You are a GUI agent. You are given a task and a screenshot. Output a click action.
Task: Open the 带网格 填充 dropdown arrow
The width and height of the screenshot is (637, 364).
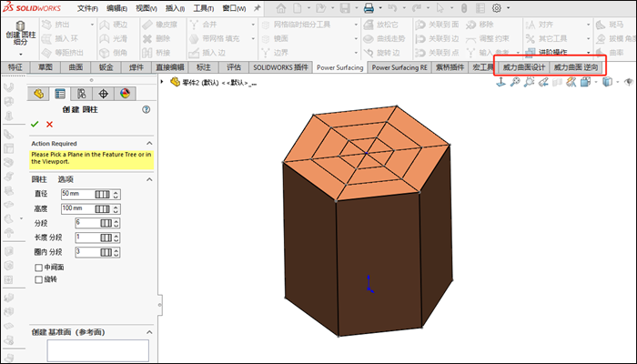click(253, 39)
